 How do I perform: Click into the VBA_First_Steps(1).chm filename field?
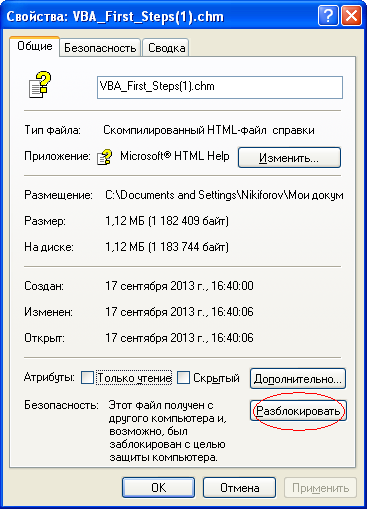coord(220,87)
